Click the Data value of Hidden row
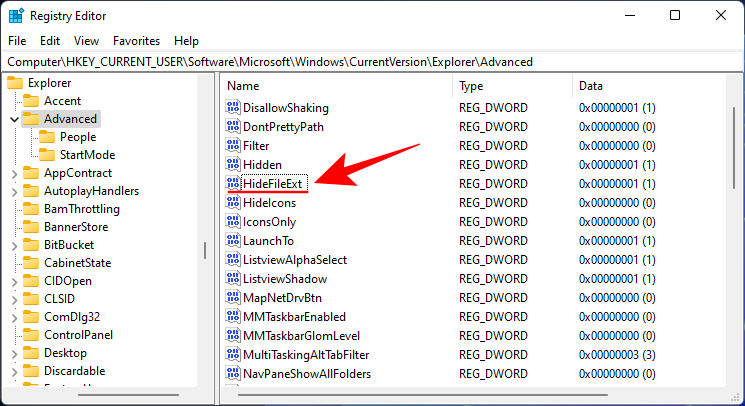This screenshot has height=406, width=745. (x=617, y=165)
